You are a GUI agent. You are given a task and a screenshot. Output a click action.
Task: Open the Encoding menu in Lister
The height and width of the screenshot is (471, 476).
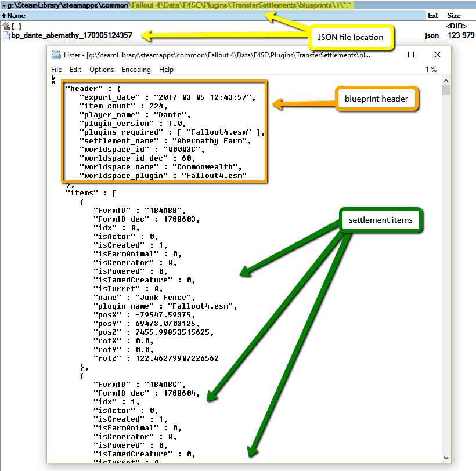136,70
